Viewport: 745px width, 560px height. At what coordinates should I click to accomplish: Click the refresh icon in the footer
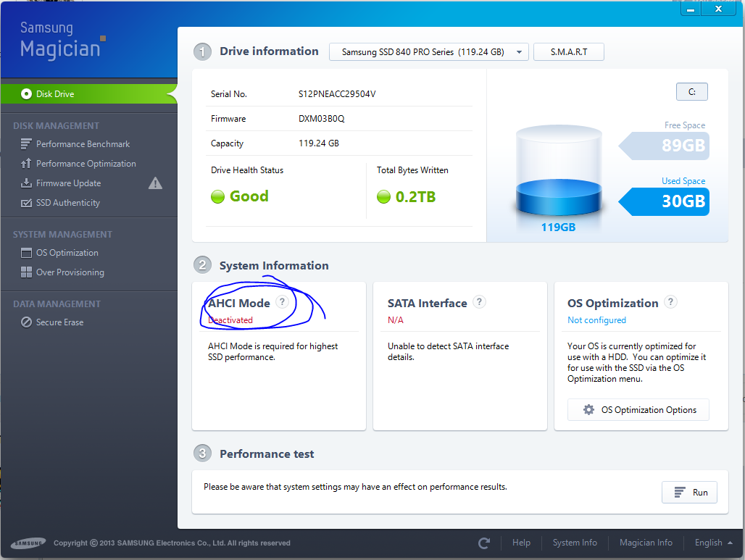pyautogui.click(x=484, y=543)
